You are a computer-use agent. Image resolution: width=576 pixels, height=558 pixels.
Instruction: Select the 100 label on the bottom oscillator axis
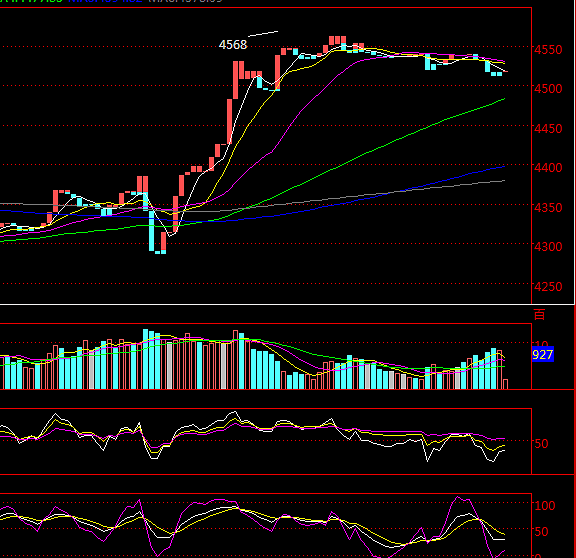click(545, 505)
